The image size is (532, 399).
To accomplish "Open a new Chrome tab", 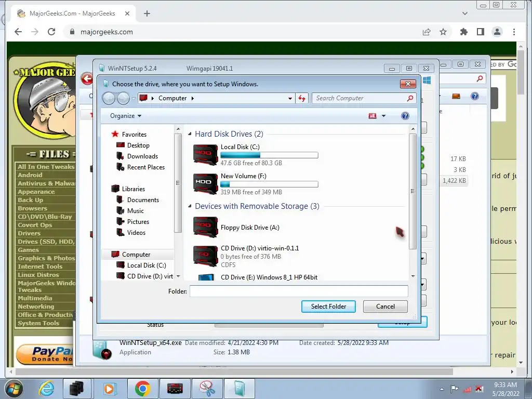I will pyautogui.click(x=147, y=14).
